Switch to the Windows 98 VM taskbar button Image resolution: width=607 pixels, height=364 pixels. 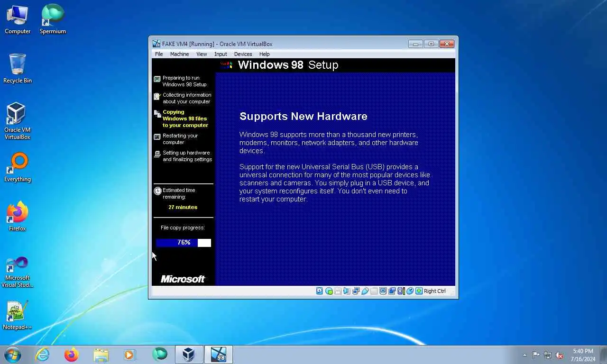tap(219, 355)
